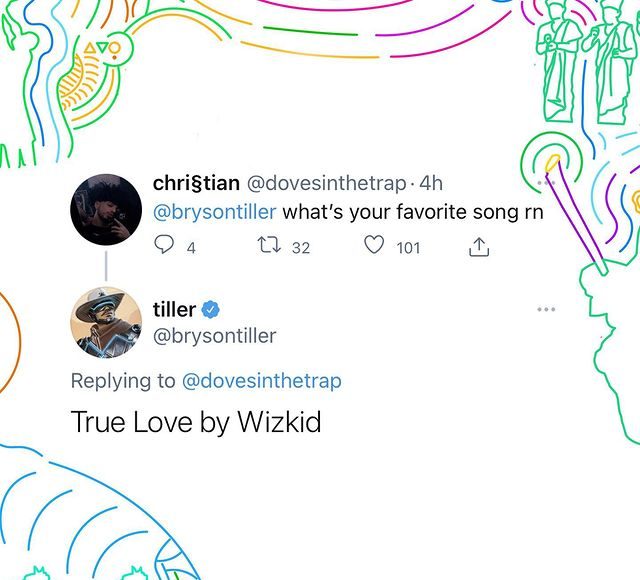
Task: Open more options on chri§tian's tweet
Action: (x=546, y=182)
